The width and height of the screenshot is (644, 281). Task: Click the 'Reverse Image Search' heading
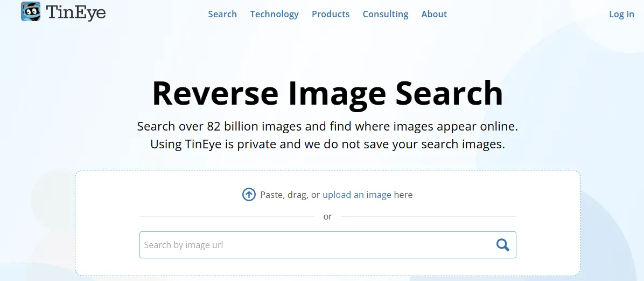click(327, 93)
